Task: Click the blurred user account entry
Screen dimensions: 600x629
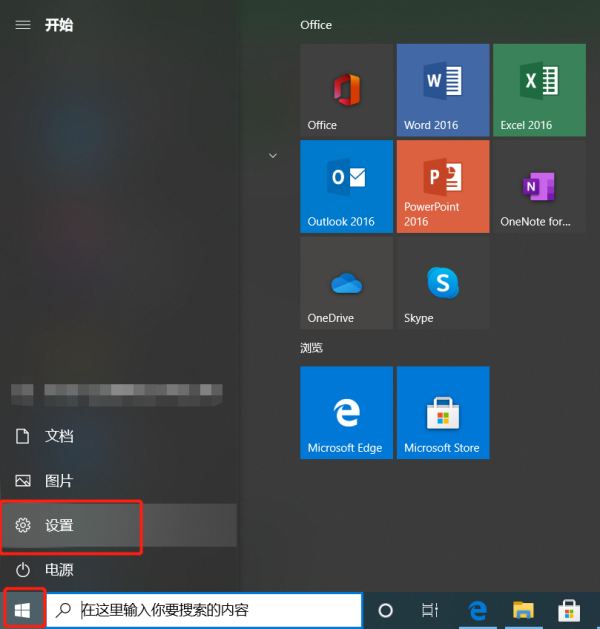Action: (117, 395)
